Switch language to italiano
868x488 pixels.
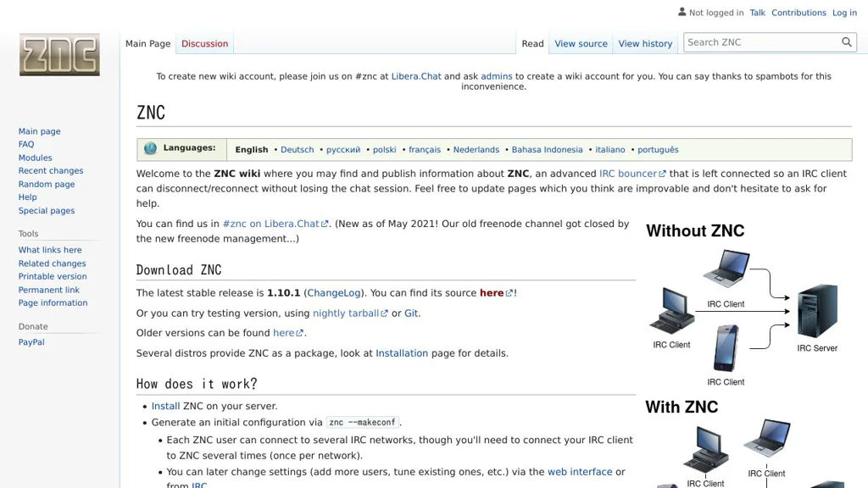coord(610,149)
